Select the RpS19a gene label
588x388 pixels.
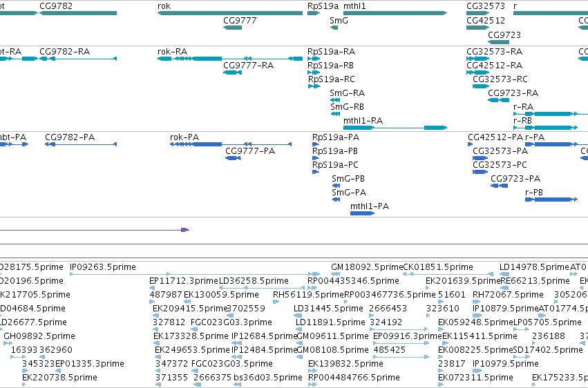323,6
